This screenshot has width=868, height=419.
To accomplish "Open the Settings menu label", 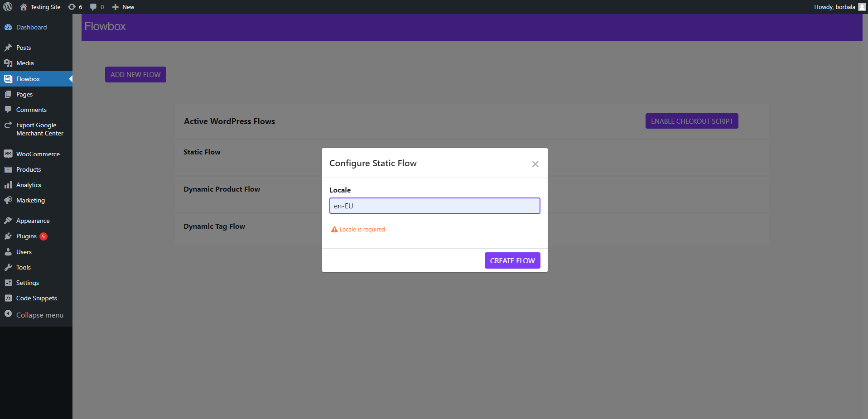I will (28, 283).
